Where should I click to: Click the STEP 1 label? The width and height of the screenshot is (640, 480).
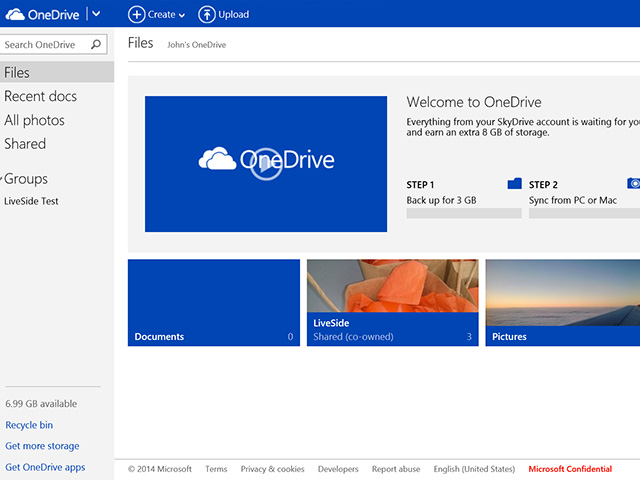(420, 184)
